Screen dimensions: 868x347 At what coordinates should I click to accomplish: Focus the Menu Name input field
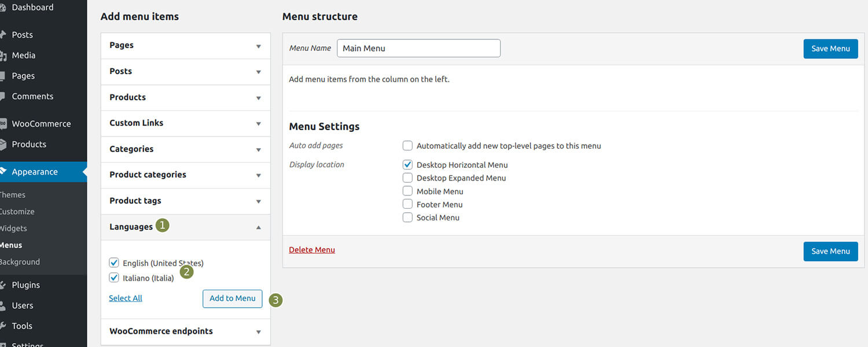point(418,48)
